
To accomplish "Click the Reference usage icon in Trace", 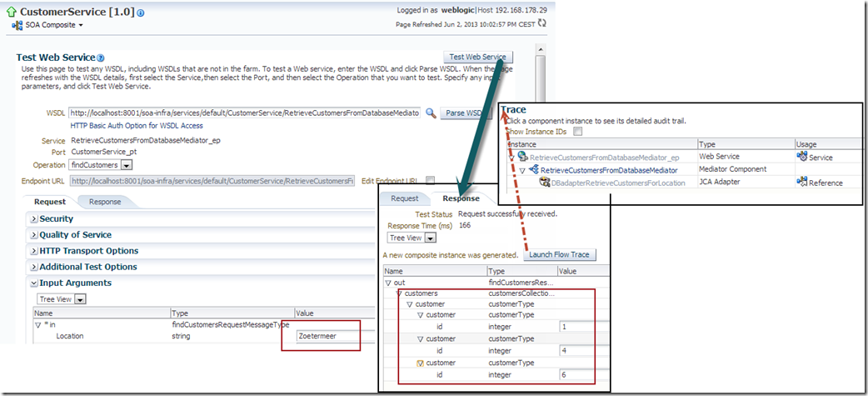I will click(x=802, y=182).
